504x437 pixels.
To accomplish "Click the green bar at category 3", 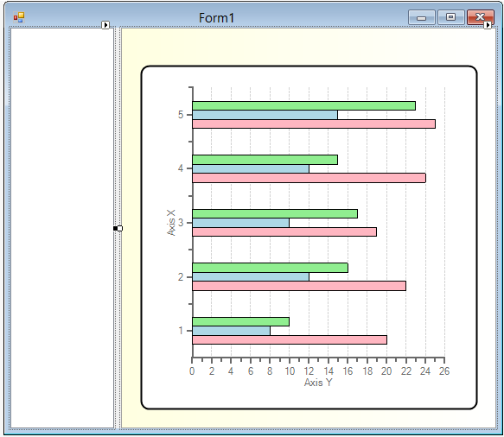I will [275, 213].
